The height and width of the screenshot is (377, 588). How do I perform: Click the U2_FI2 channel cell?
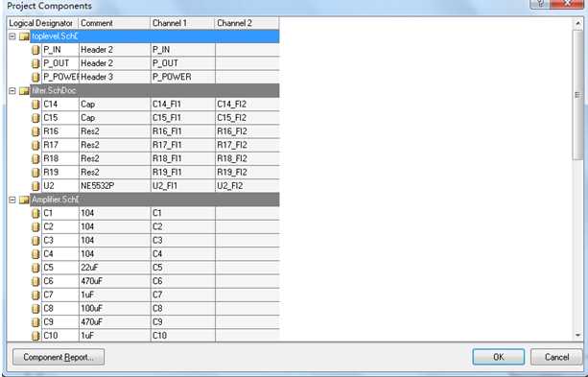[247, 186]
